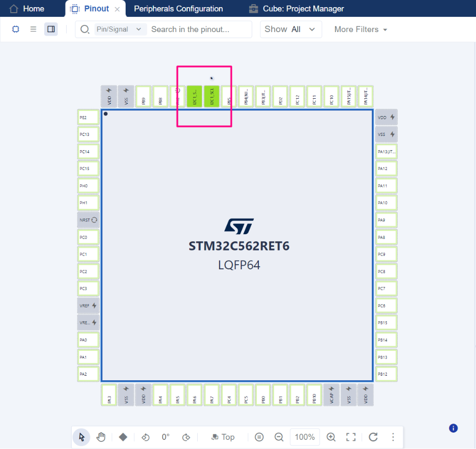The height and width of the screenshot is (449, 476).
Task: Click the circled equals zoom reset icon
Action: coord(259,437)
